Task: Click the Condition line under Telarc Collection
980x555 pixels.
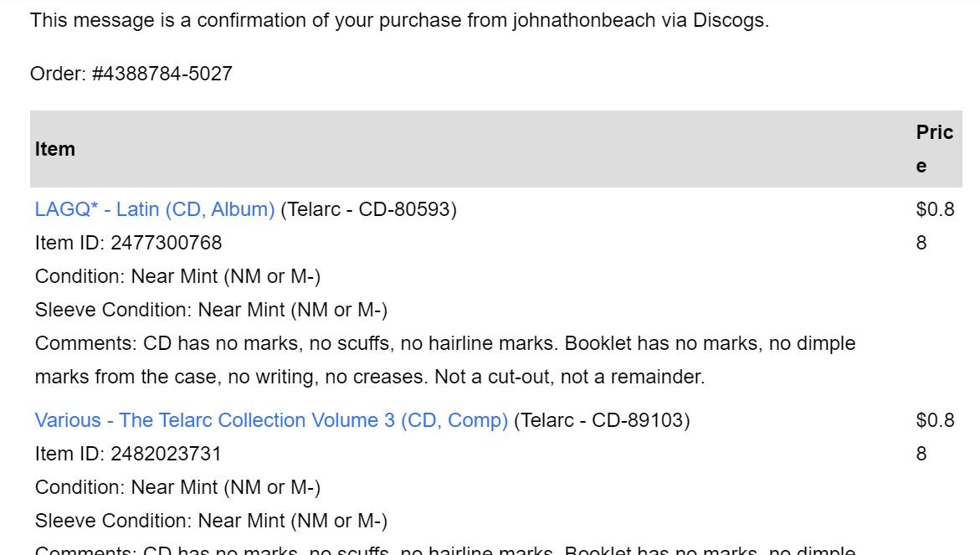Action: click(x=177, y=487)
